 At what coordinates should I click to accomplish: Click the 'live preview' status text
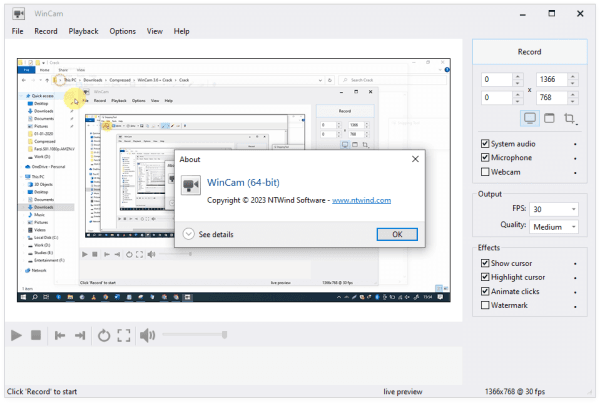tap(403, 392)
